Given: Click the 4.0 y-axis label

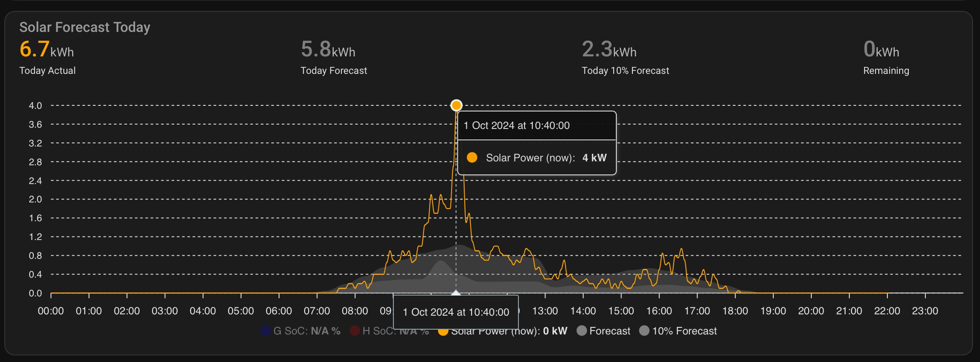Looking at the screenshot, I should [x=35, y=105].
